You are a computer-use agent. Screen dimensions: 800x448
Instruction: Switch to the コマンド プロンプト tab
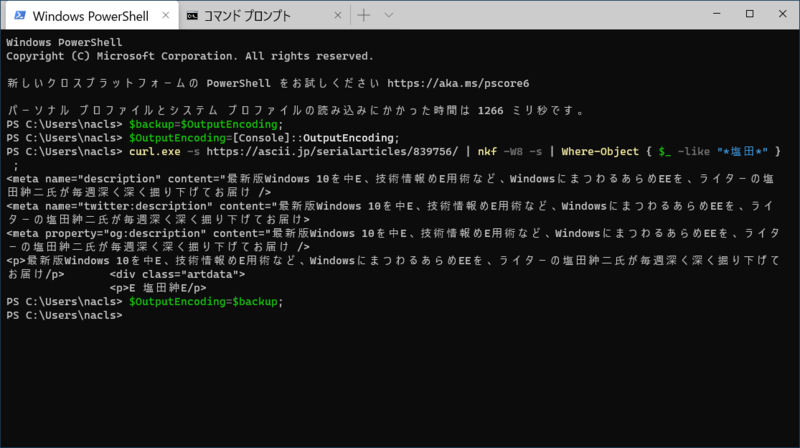[264, 16]
